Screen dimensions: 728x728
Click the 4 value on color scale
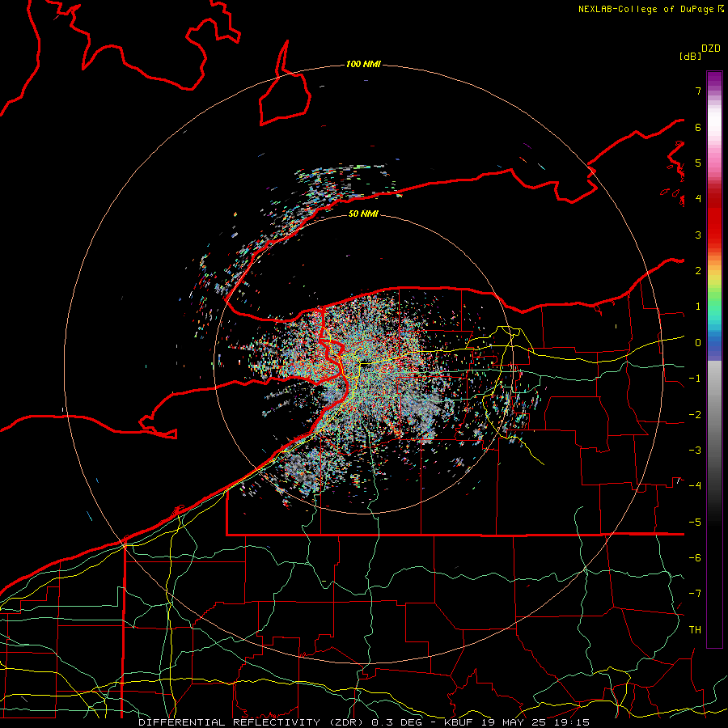click(x=698, y=199)
